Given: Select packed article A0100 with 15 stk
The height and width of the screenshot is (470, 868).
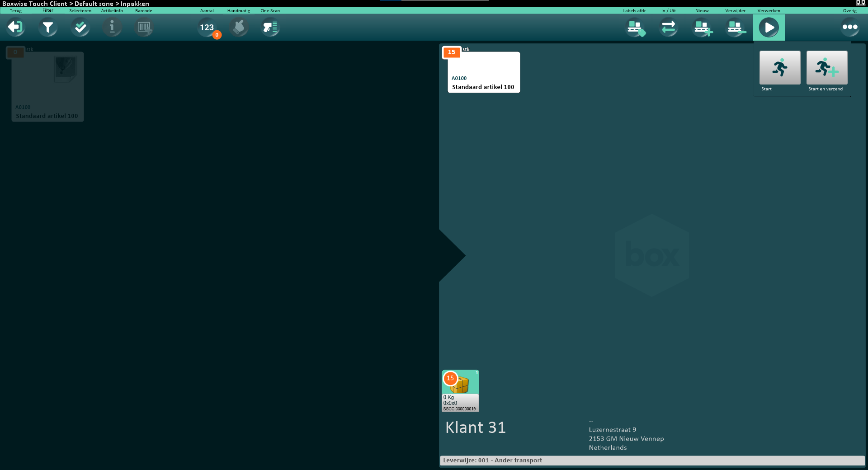Looking at the screenshot, I should click(484, 72).
